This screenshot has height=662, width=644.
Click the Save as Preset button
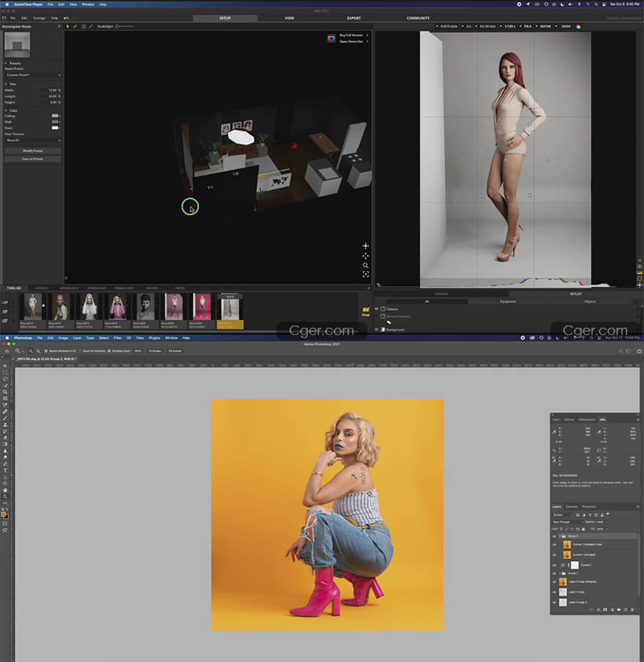[x=33, y=158]
